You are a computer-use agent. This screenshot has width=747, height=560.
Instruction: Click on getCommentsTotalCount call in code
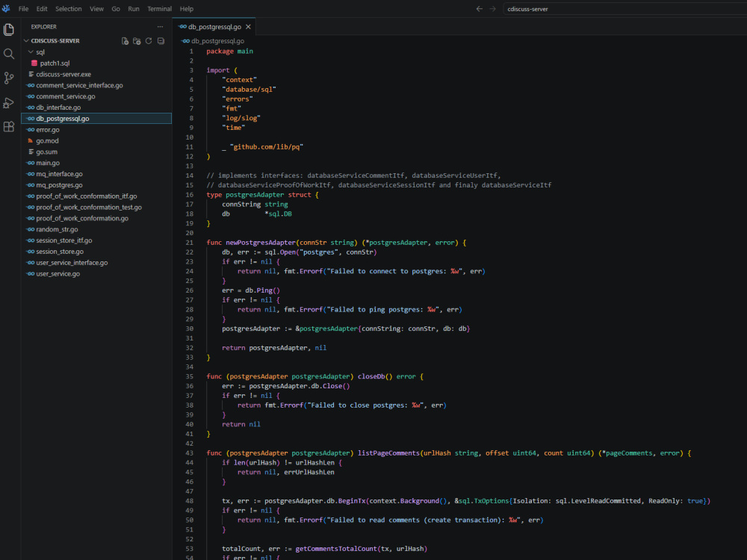[336, 549]
